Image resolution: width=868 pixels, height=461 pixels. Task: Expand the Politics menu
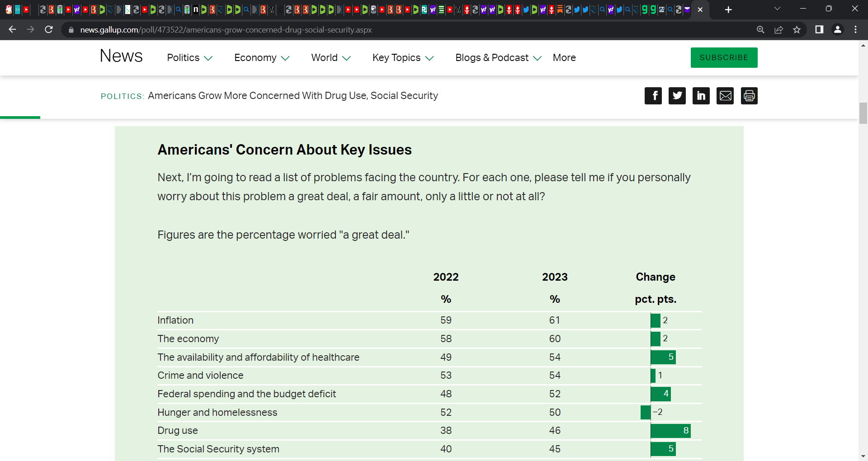pos(189,57)
